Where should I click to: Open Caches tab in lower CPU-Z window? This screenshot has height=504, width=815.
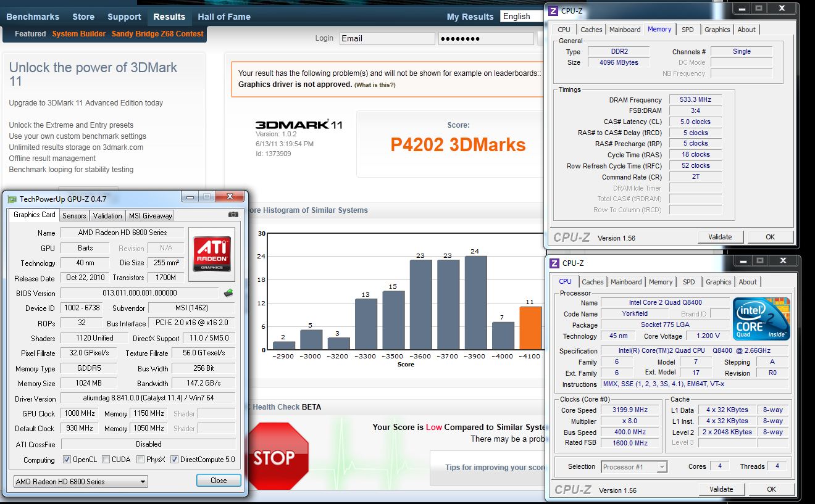(592, 282)
